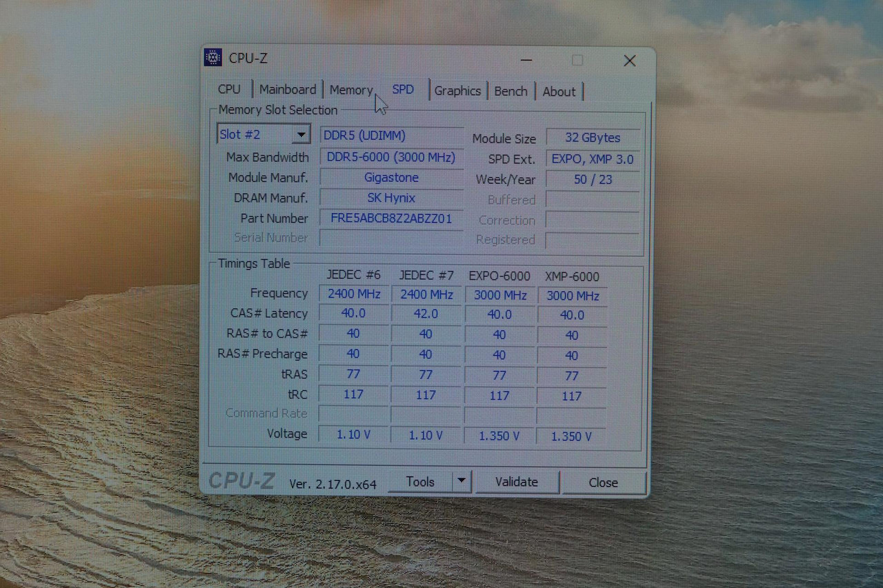Click JEDEC #6 voltage 1.10 V cell
The height and width of the screenshot is (588, 883).
tap(353, 435)
